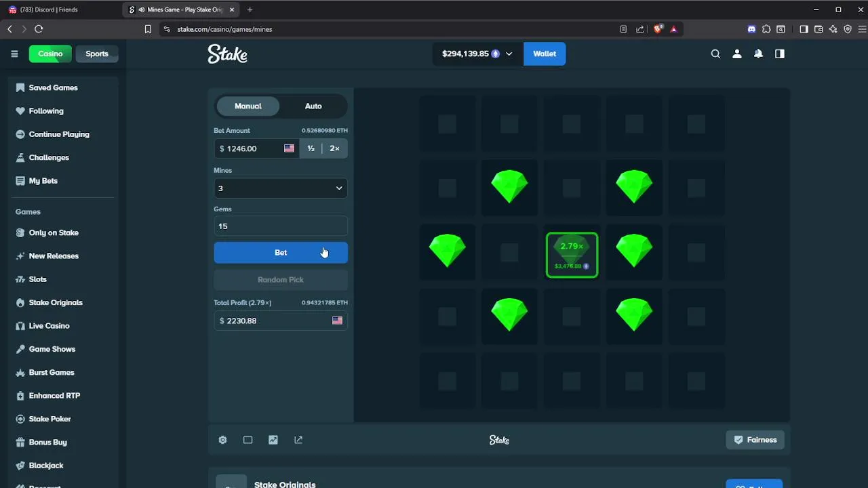Screen dimensions: 868x488
Task: Open the site search magnifier icon
Action: tap(715, 54)
